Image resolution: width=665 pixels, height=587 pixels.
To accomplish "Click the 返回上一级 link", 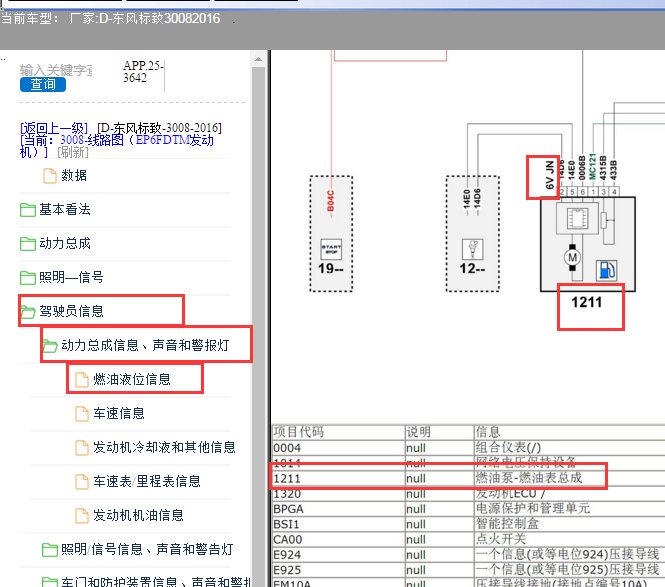I will pos(54,128).
